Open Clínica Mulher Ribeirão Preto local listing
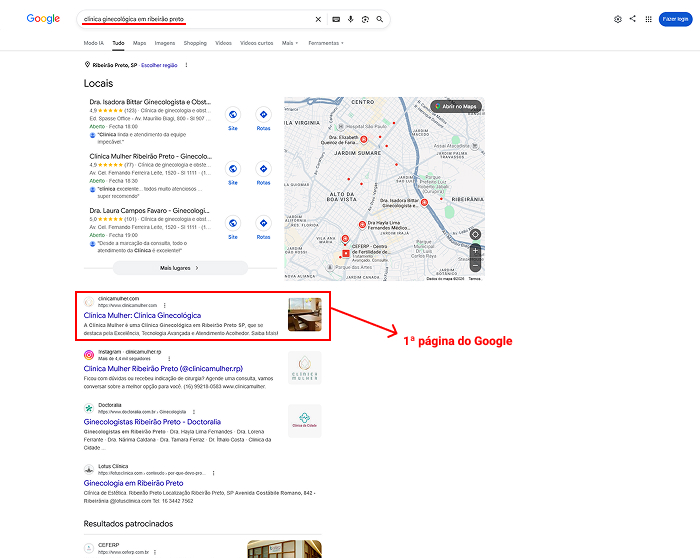Viewport: 700px width, 558px height. (150, 156)
